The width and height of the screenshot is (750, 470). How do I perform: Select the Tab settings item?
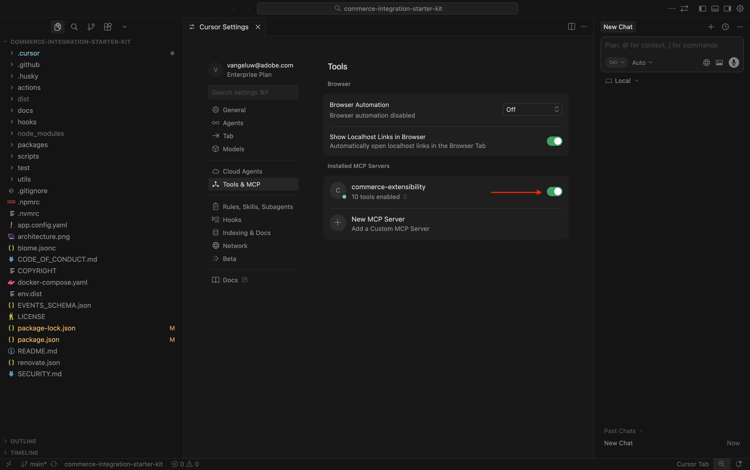click(253, 136)
